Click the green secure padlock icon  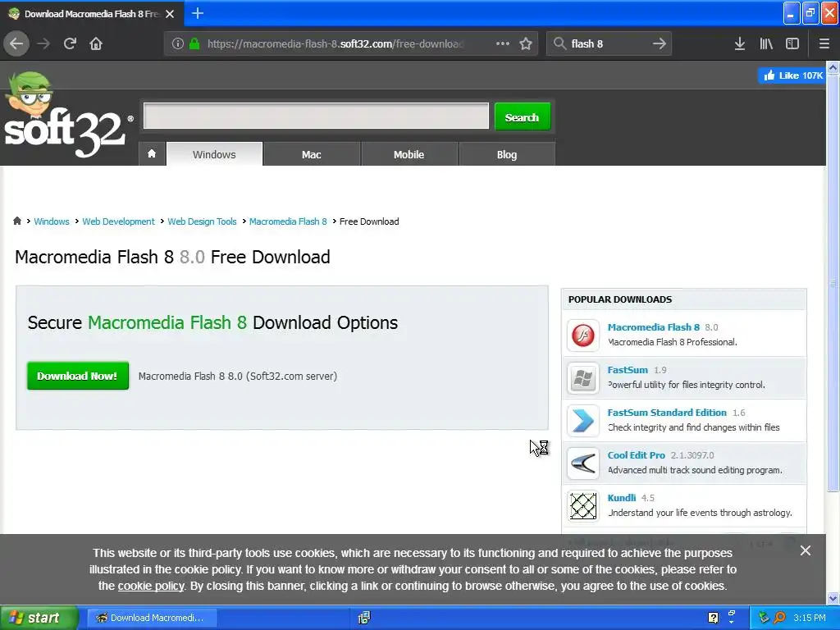pos(194,43)
